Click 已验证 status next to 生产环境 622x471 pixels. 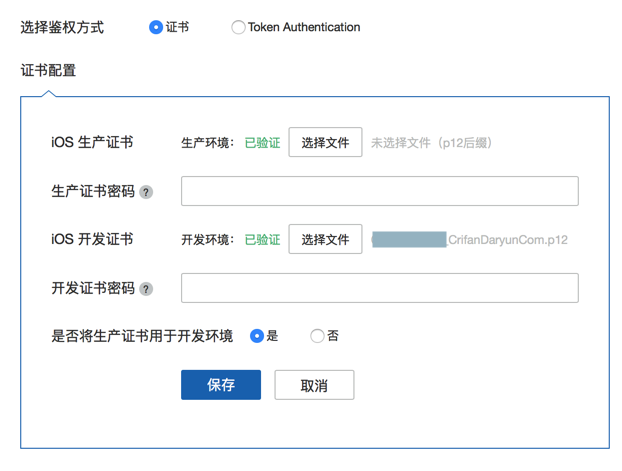pos(262,143)
